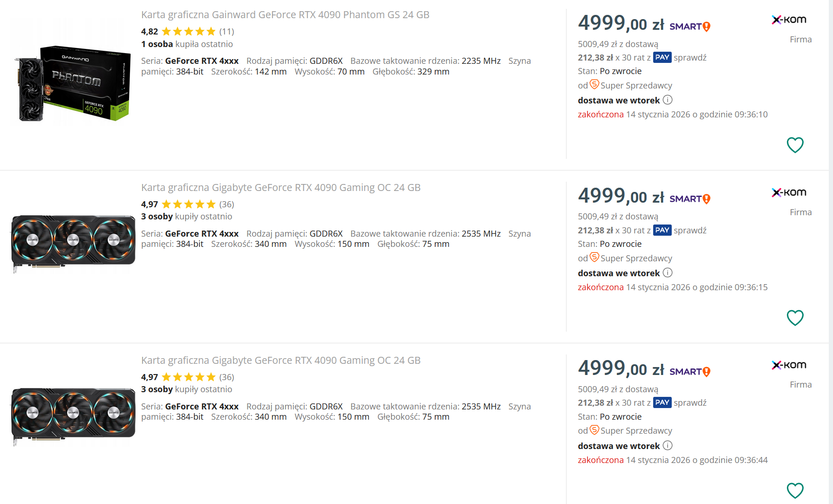This screenshot has height=504, width=833.
Task: Show delivery info for 09:36:15 Gigabyte listing
Action: pos(668,273)
